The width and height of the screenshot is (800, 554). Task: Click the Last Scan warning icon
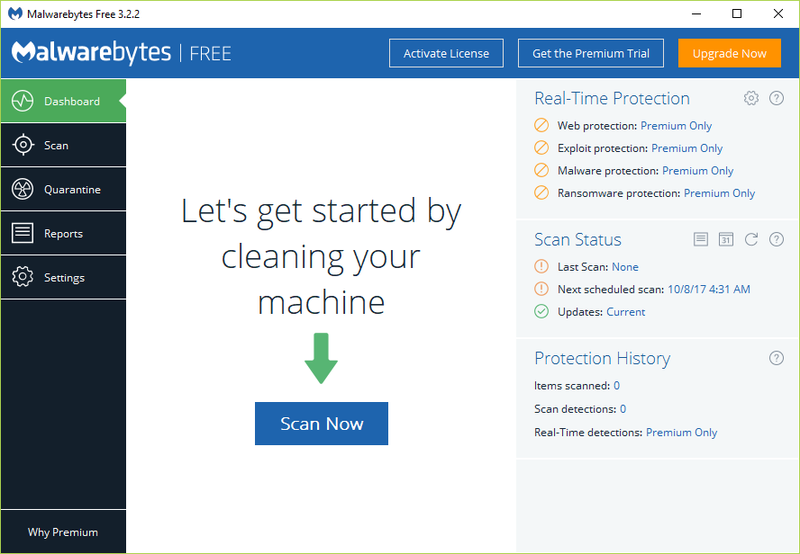pyautogui.click(x=541, y=266)
